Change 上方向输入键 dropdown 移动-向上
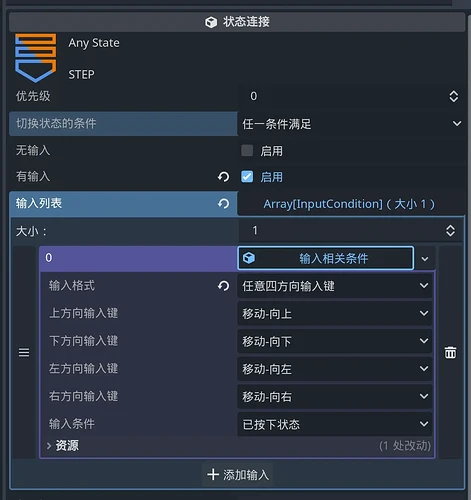The image size is (471, 500). [x=335, y=313]
